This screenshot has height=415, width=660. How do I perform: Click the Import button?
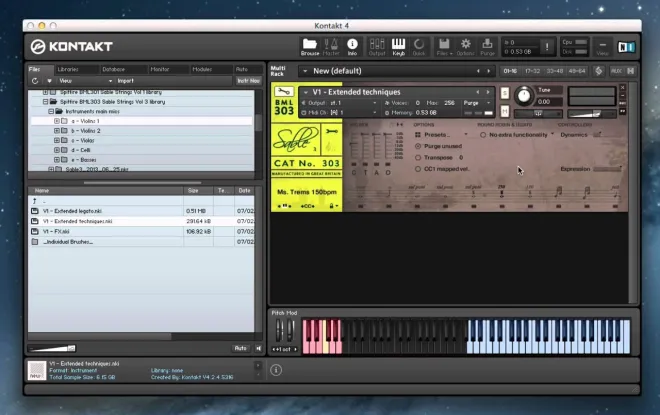125,81
